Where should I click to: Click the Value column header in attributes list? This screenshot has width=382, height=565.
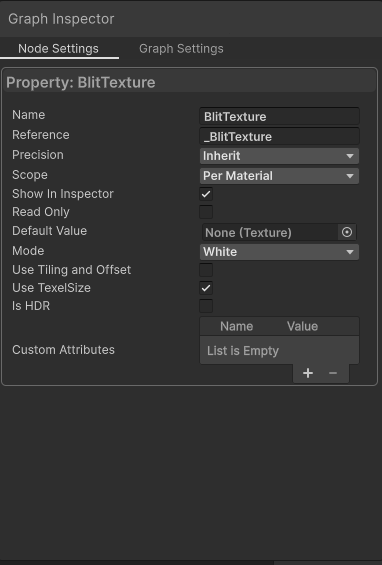click(x=302, y=326)
